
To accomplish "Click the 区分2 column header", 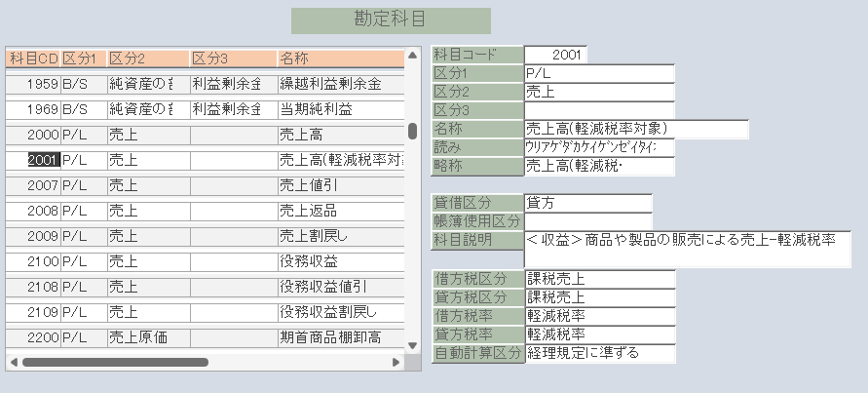I will click(147, 59).
